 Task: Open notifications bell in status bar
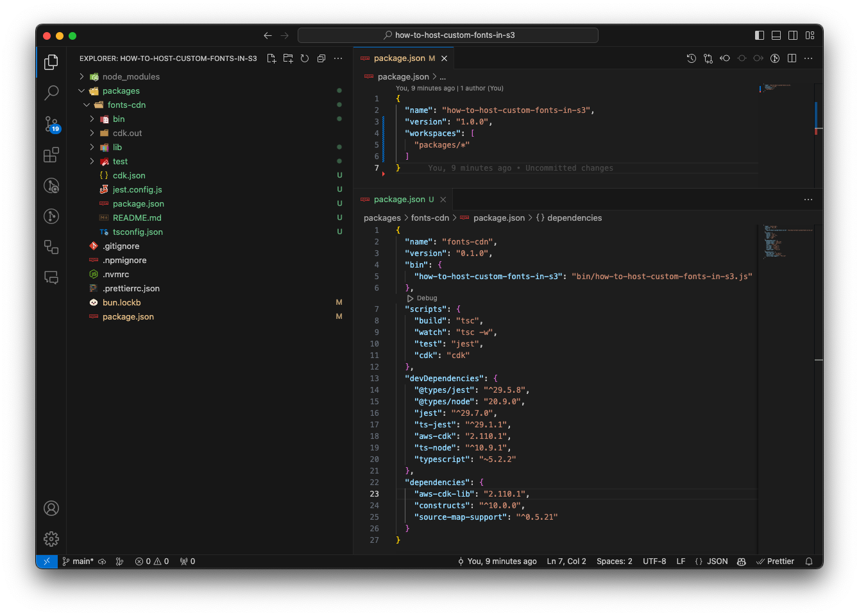(x=809, y=561)
